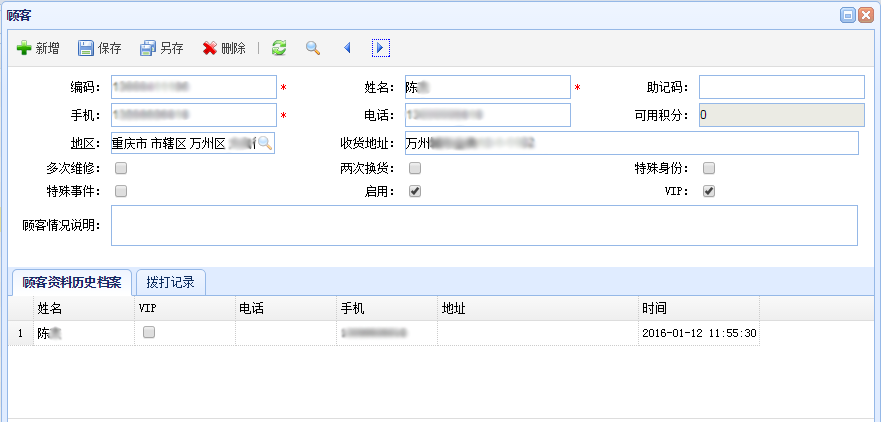Save record with 保存 disk icon
The height and width of the screenshot is (422, 881).
[x=86, y=48]
